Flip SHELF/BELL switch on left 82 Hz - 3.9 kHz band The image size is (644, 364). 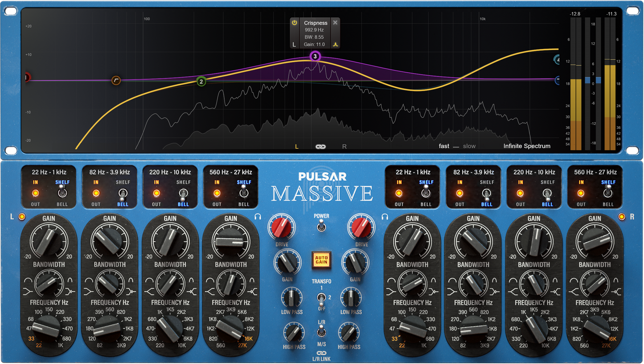tap(123, 194)
